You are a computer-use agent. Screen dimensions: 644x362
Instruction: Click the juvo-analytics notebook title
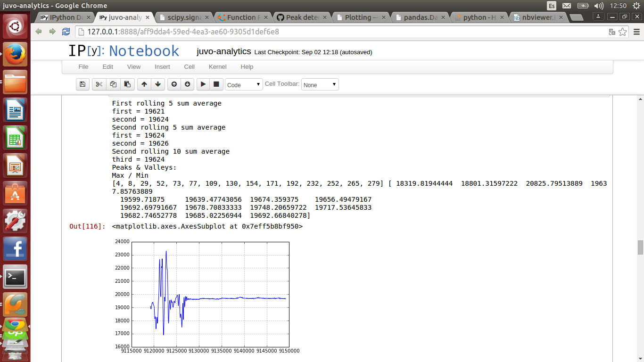(224, 52)
